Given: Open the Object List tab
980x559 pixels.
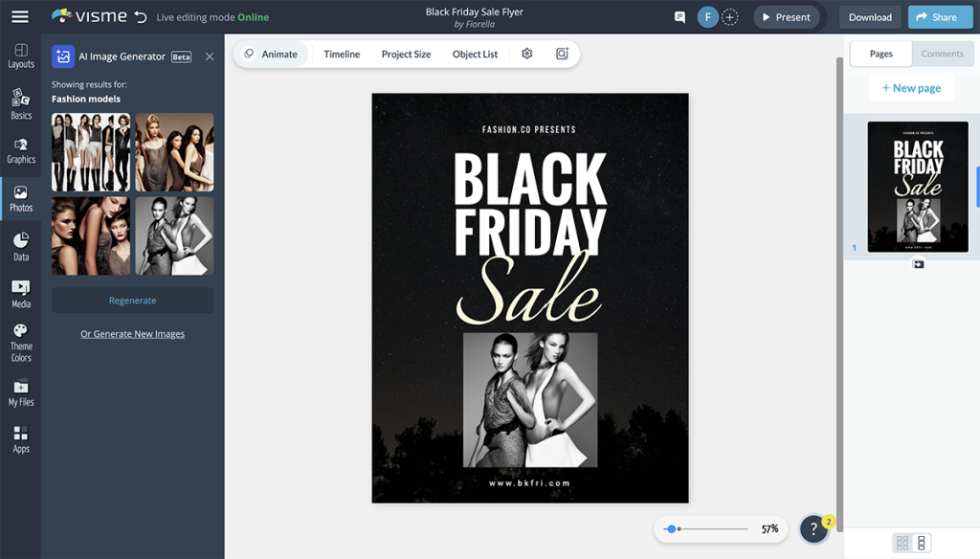Looking at the screenshot, I should click(475, 54).
